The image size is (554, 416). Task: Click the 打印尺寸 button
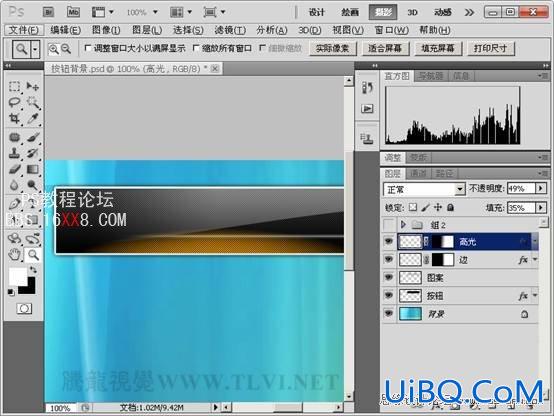point(491,48)
